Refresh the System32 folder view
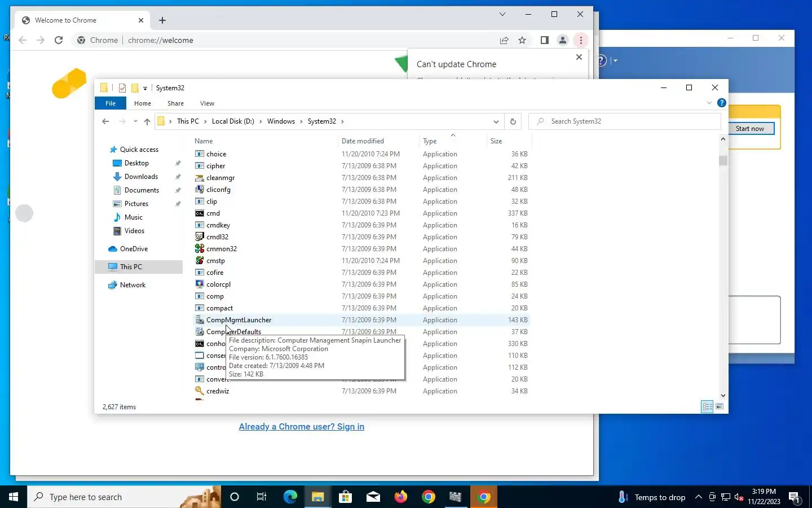 coord(513,121)
